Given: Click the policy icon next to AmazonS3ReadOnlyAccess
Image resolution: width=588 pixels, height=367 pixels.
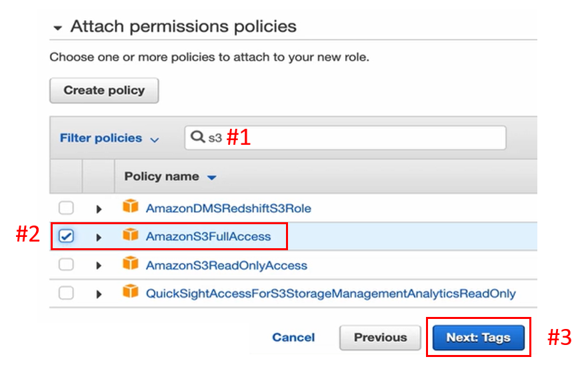Looking at the screenshot, I should click(131, 264).
